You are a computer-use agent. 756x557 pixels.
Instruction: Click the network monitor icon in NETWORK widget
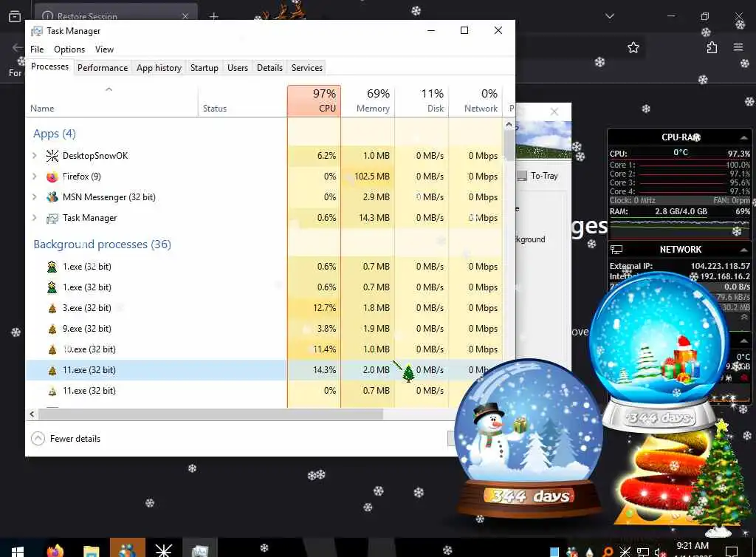pyautogui.click(x=616, y=250)
